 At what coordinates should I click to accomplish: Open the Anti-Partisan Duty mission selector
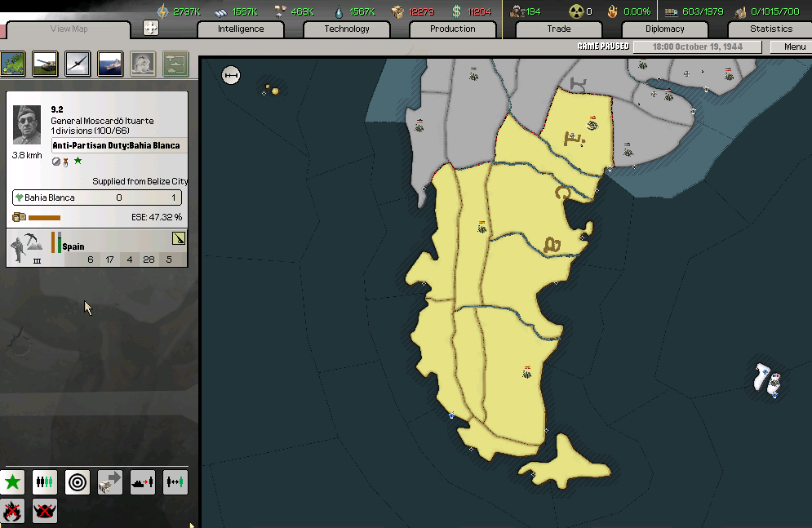click(x=119, y=145)
